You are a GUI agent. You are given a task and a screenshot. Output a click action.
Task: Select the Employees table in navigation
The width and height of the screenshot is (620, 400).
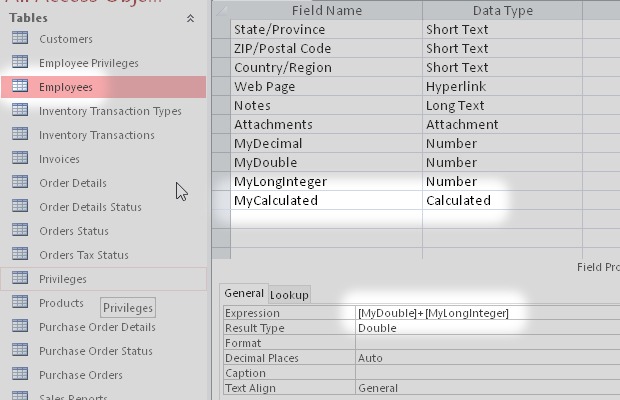click(66, 87)
